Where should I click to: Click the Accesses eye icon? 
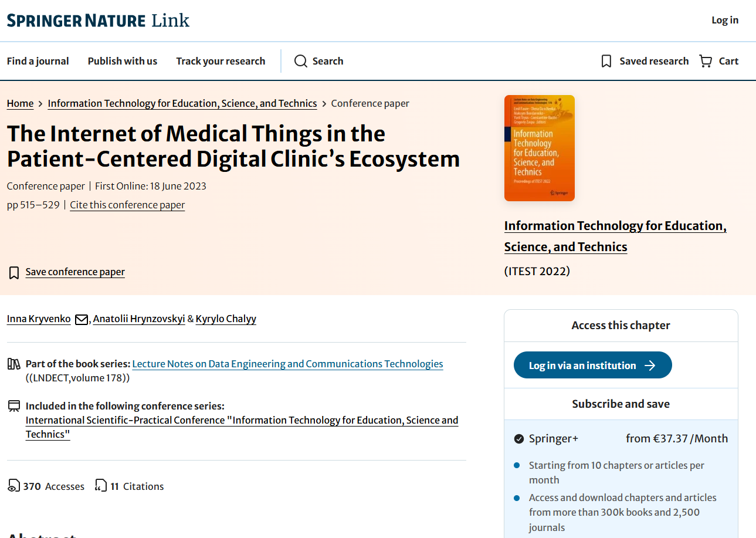click(x=13, y=486)
